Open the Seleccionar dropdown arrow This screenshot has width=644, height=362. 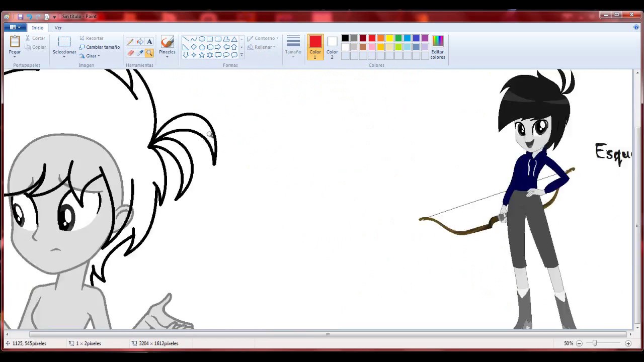(64, 57)
